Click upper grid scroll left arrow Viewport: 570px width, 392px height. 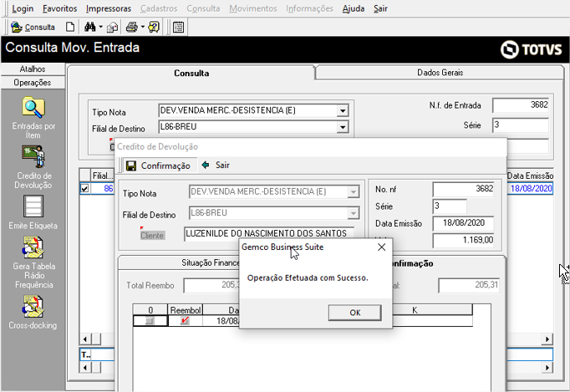tap(84, 339)
